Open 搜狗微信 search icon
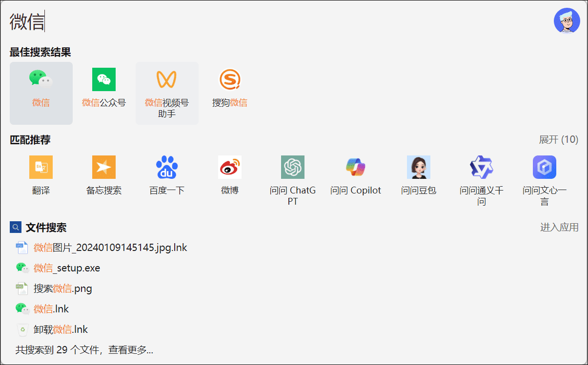 click(230, 79)
